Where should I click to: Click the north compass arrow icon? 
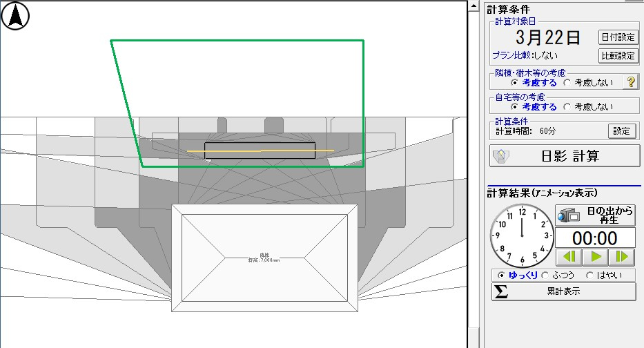click(14, 16)
